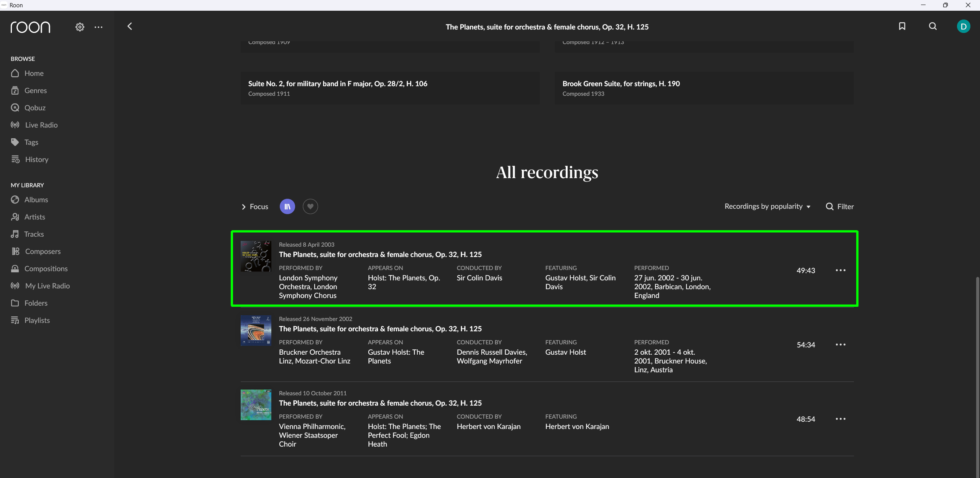Click conductor Herbert von Karajan
Screen dimensions: 980x478
489,426
